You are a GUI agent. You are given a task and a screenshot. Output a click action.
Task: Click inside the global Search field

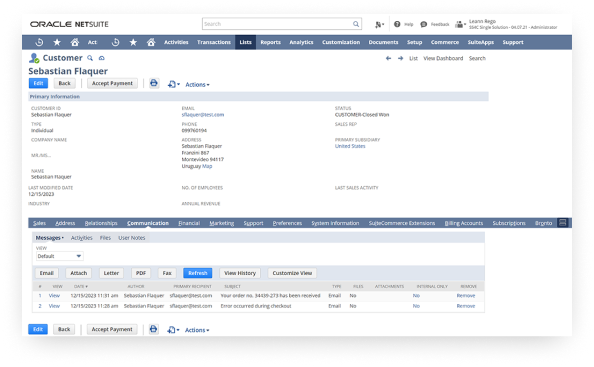point(277,24)
